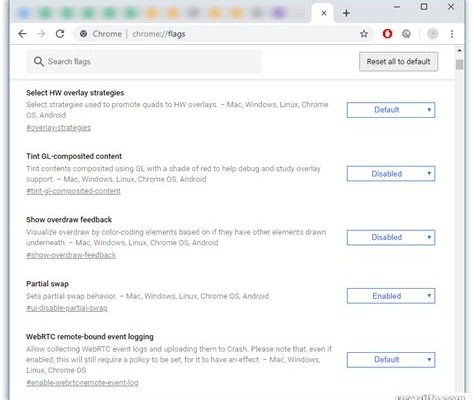This screenshot has height=400, width=474.
Task: Open the Opera extension icon
Action: tap(387, 34)
